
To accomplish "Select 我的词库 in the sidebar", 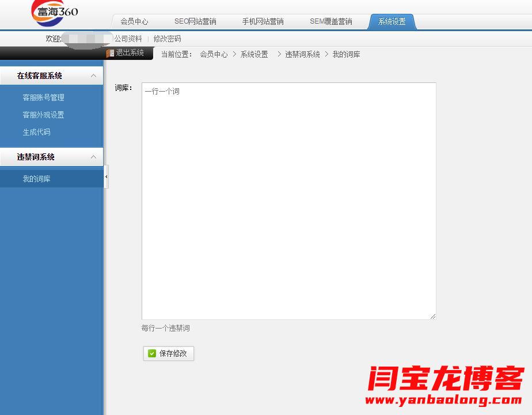I will tap(36, 179).
